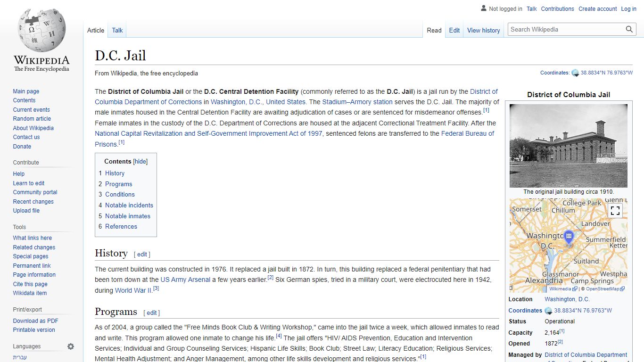644x362 pixels.
Task: Click Download as PDF
Action: tap(35, 321)
